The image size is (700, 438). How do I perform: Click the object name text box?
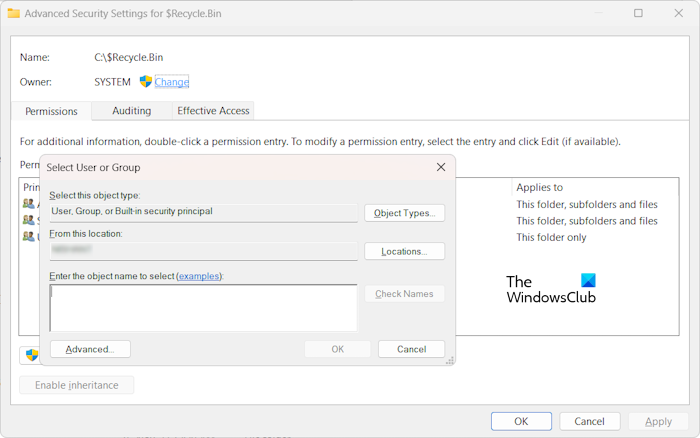click(203, 307)
